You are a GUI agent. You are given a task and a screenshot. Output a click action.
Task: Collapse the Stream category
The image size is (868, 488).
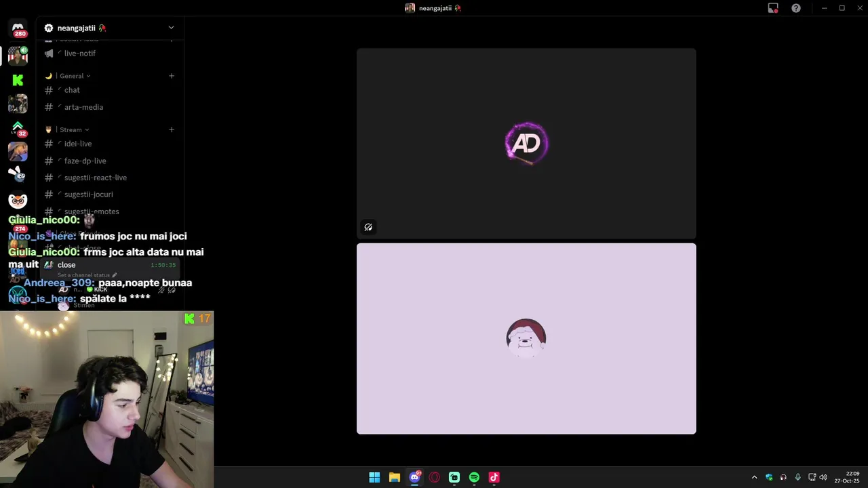tap(73, 129)
